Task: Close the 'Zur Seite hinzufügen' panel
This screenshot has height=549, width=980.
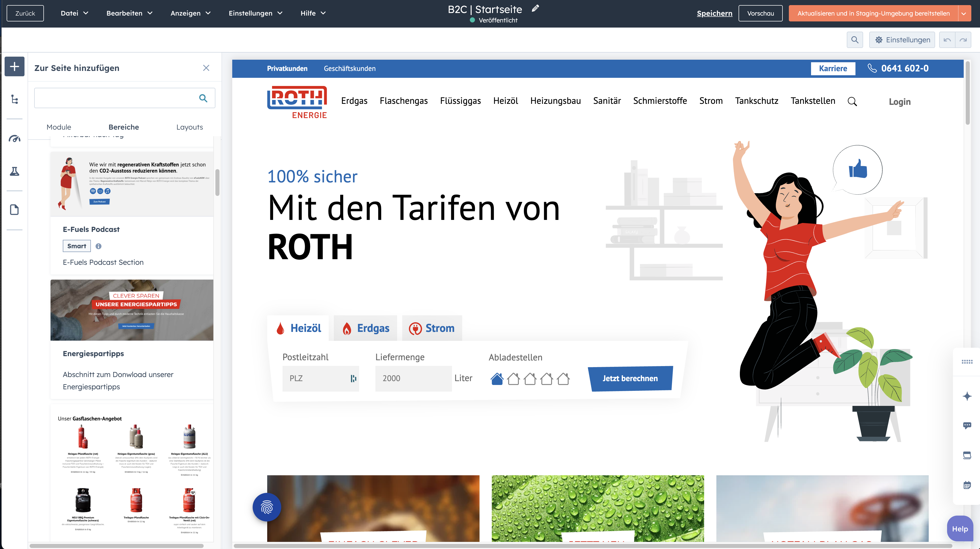Action: tap(206, 68)
